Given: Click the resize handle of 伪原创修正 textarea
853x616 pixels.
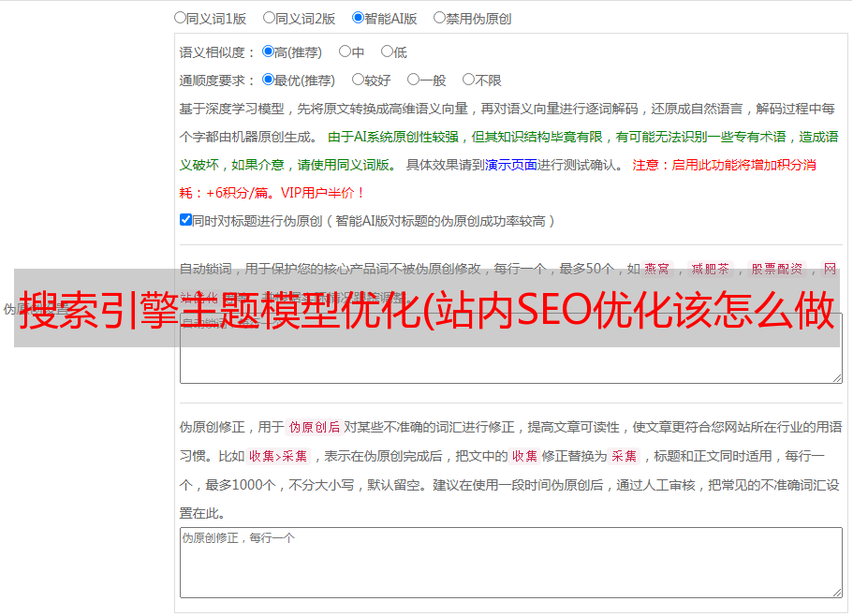Looking at the screenshot, I should click(836, 592).
